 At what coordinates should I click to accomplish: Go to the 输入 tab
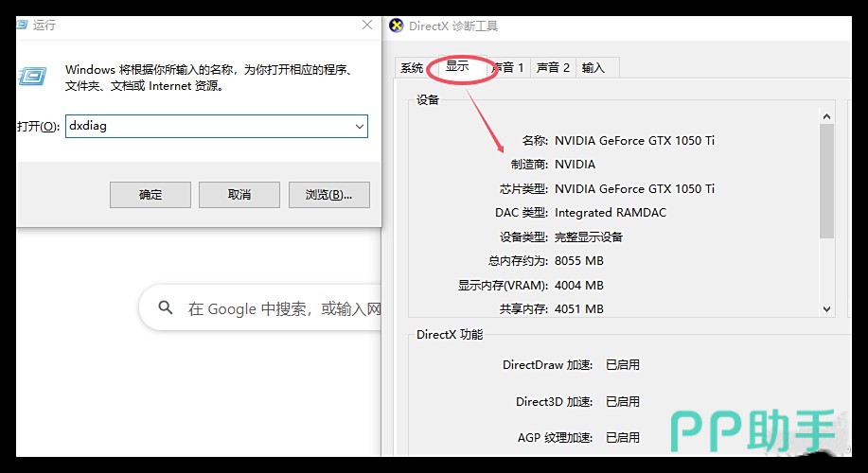click(593, 67)
